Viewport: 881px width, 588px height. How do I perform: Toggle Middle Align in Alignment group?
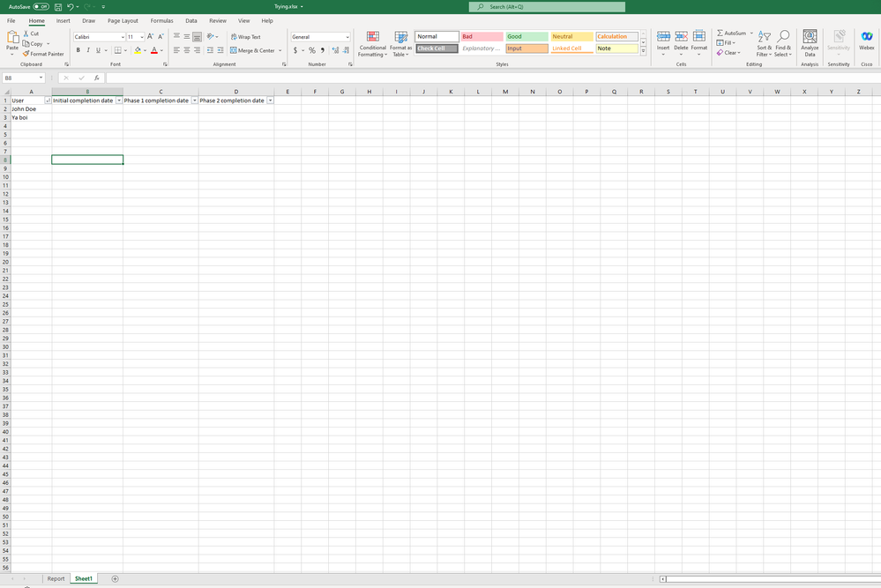click(x=187, y=36)
